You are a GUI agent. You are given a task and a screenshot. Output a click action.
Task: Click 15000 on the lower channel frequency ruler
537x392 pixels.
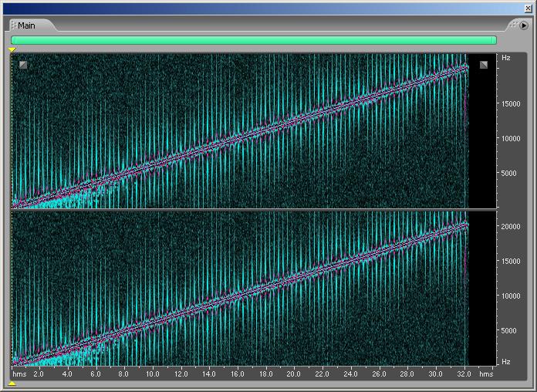click(x=511, y=261)
